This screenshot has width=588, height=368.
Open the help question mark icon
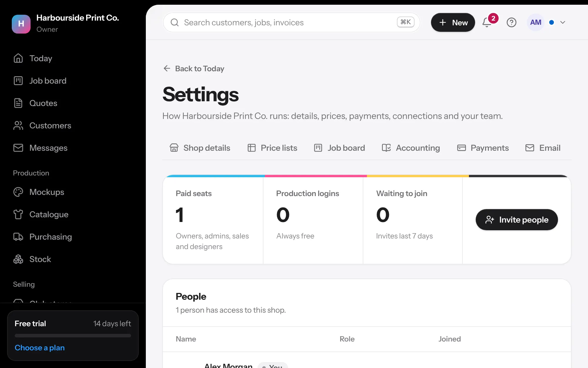click(512, 22)
